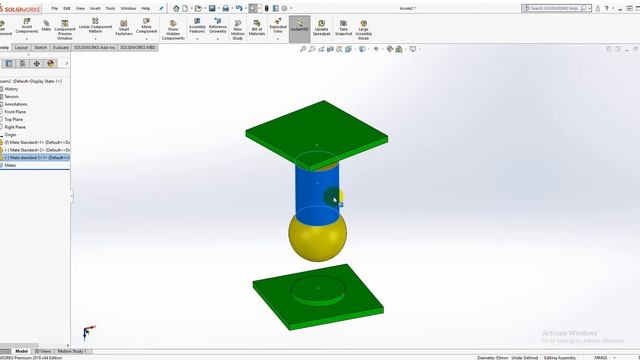Select History in feature tree
The width and height of the screenshot is (640, 360).
[11, 89]
